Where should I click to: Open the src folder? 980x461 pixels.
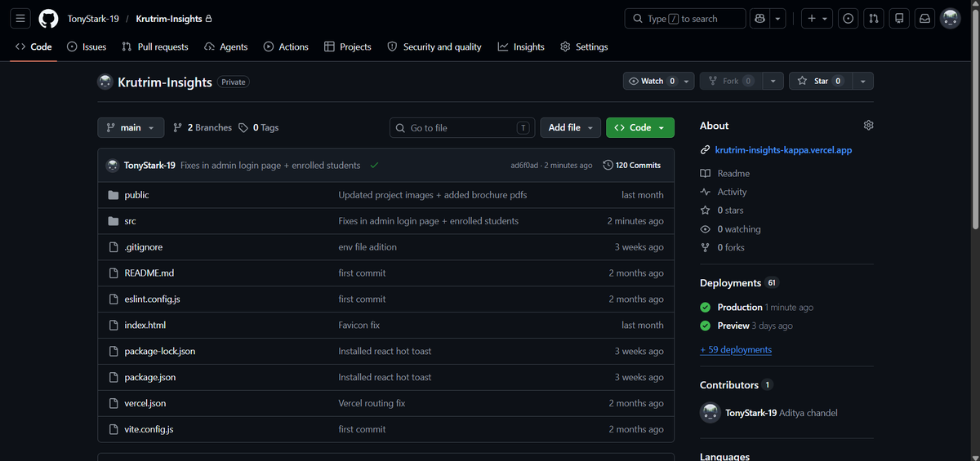coord(130,221)
